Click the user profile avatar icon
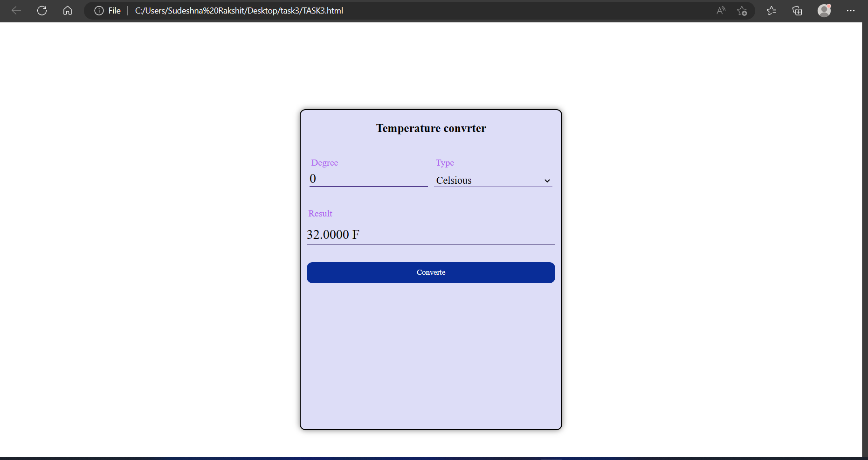This screenshot has width=868, height=460. coord(824,11)
